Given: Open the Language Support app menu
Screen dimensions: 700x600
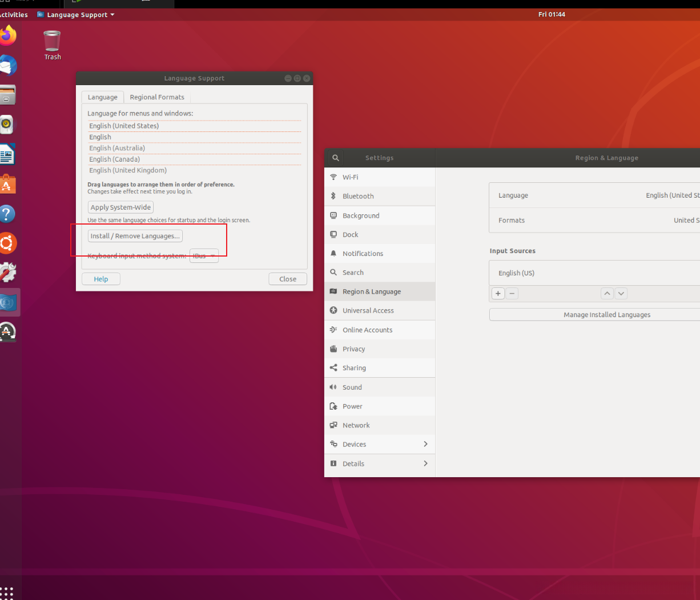Looking at the screenshot, I should (x=75, y=14).
